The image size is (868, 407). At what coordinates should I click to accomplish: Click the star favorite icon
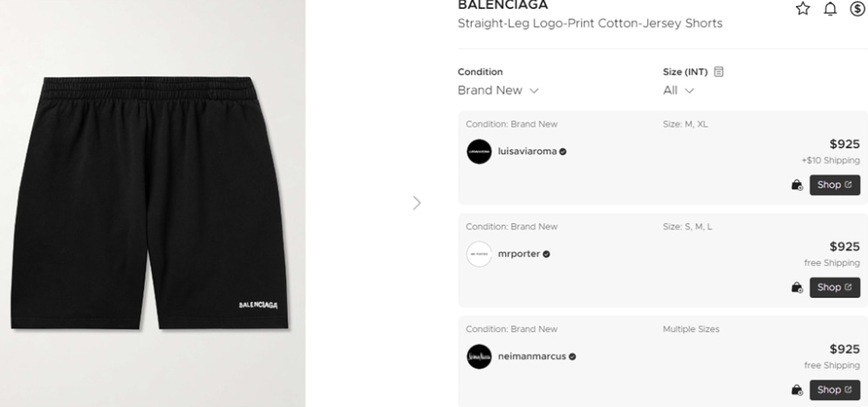tap(803, 8)
